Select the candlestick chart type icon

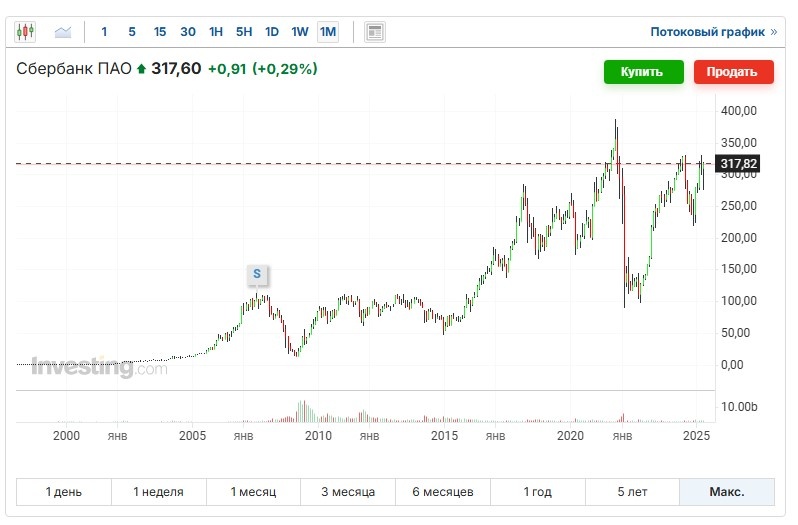coord(25,32)
